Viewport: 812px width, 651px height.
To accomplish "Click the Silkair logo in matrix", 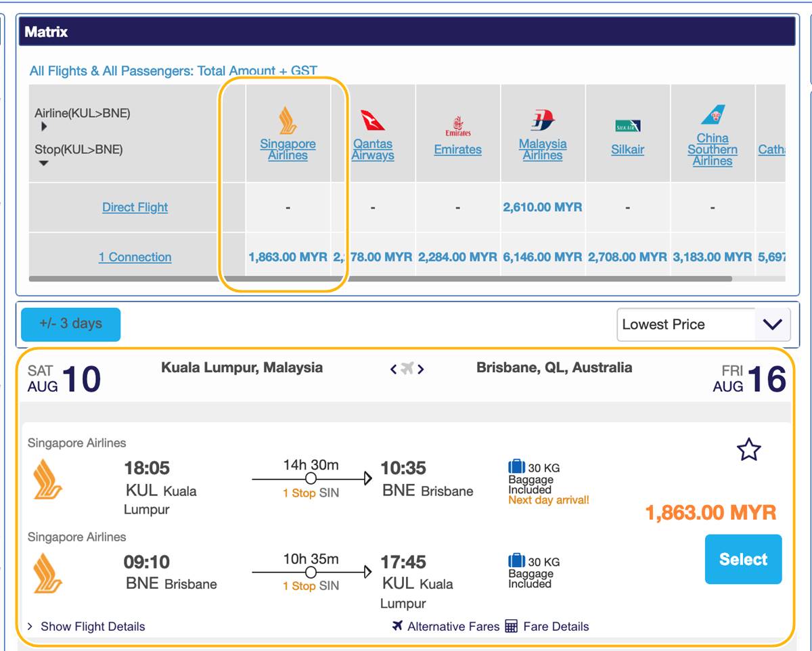I will 628,126.
